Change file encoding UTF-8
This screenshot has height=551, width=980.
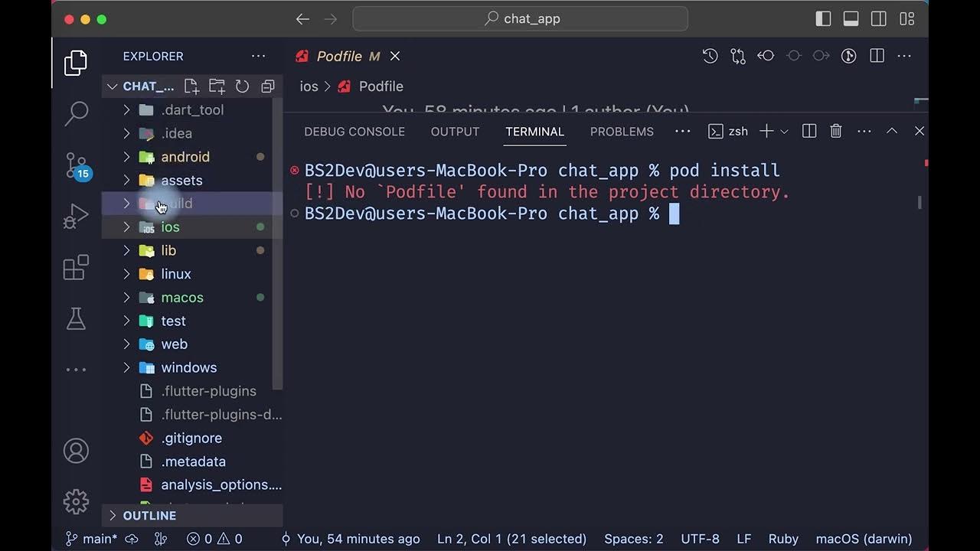coord(700,539)
